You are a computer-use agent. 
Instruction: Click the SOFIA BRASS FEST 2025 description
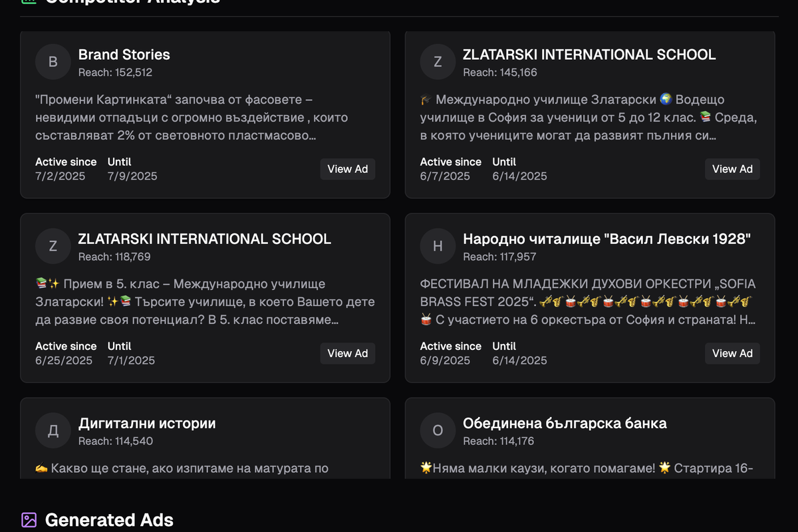pos(588,302)
